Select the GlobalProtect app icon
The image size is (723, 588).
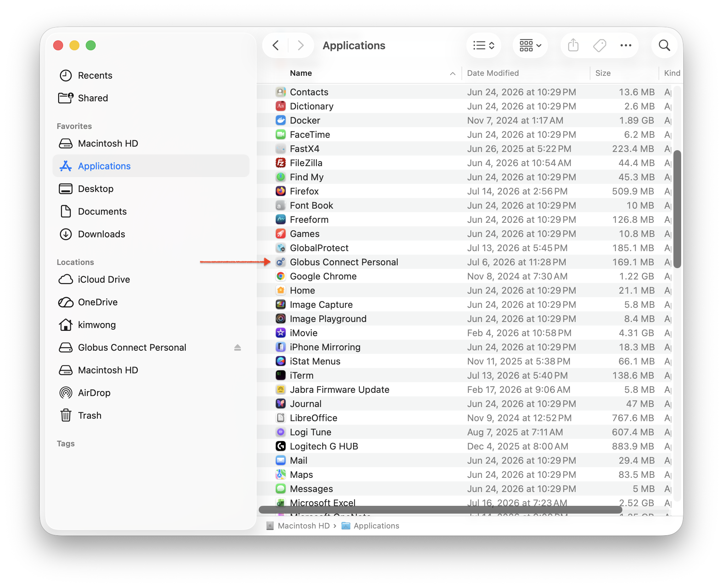click(281, 248)
